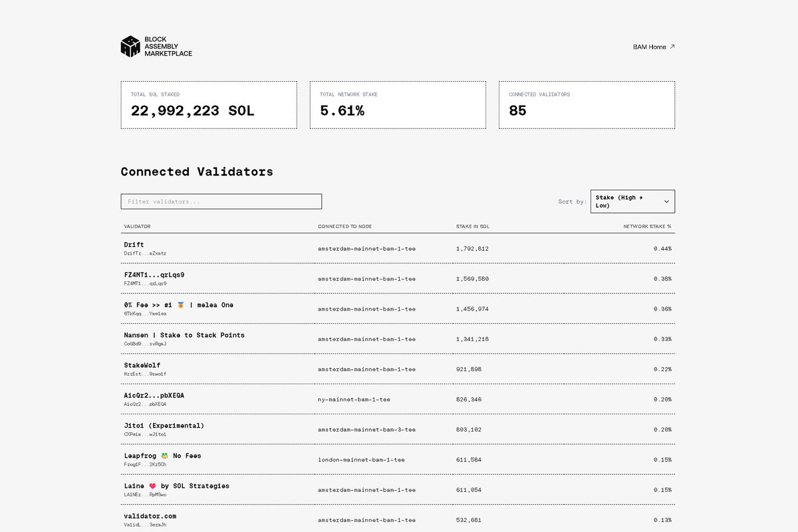Select the Leapfrog No Fees validator name
798x532 pixels.
click(x=162, y=456)
